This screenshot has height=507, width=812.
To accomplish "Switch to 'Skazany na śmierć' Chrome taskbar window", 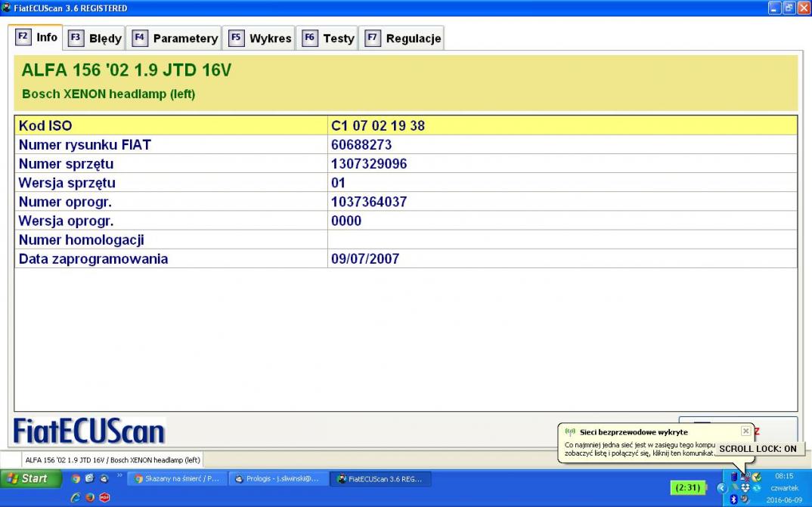I will click(177, 479).
